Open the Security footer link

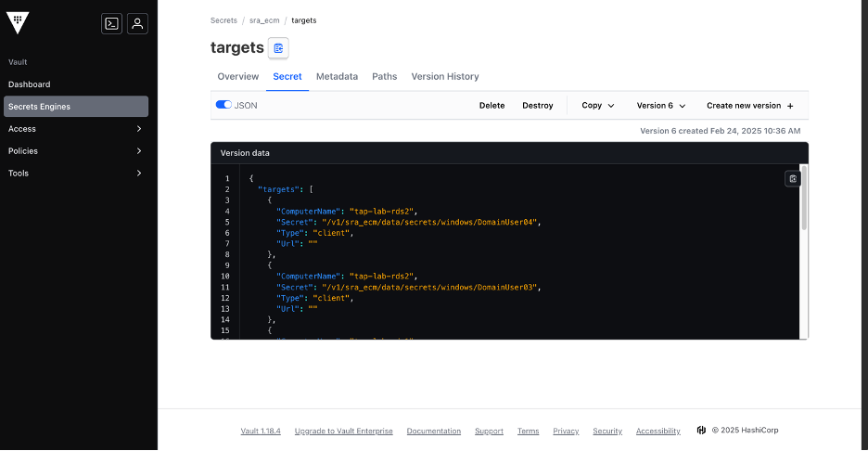[607, 432]
